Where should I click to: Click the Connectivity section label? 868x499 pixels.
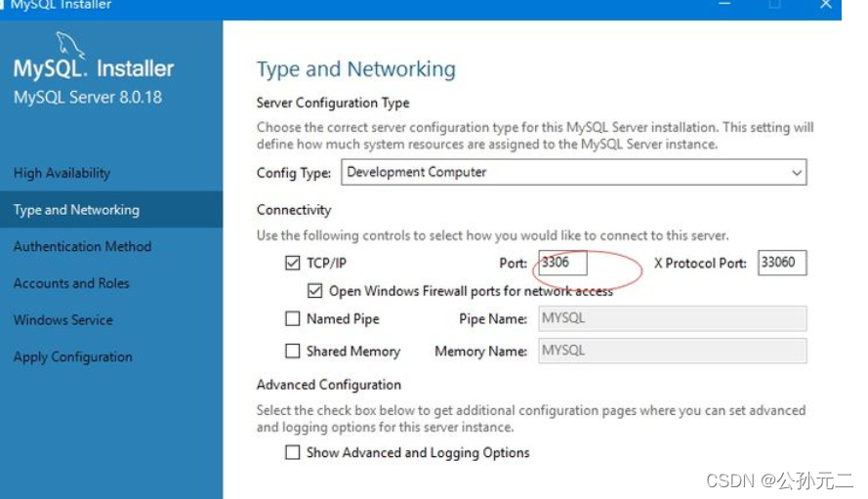(293, 210)
